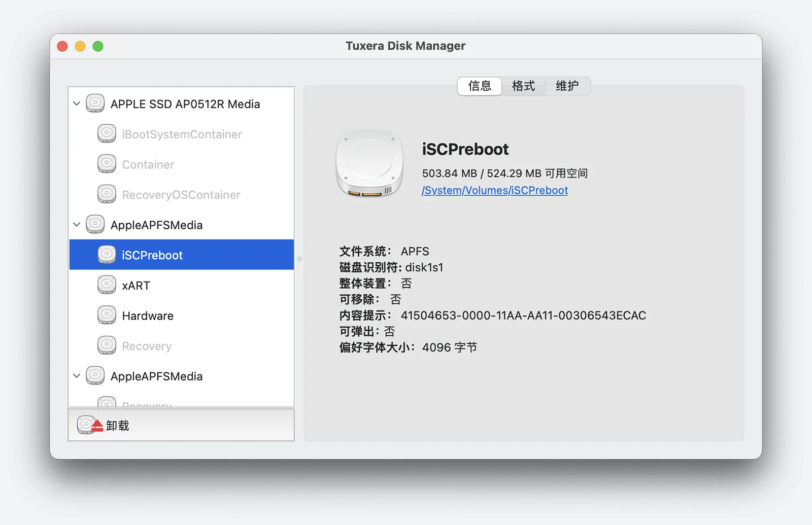
Task: Click the xART volume icon
Action: tap(107, 285)
